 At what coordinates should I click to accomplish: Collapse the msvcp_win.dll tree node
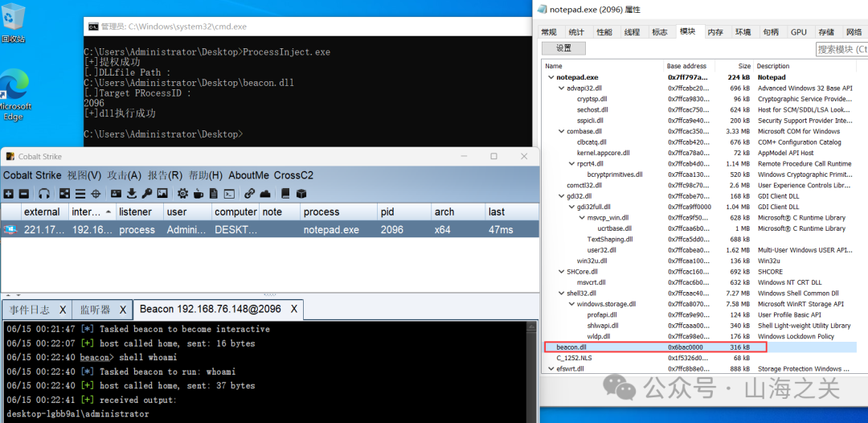pos(582,218)
